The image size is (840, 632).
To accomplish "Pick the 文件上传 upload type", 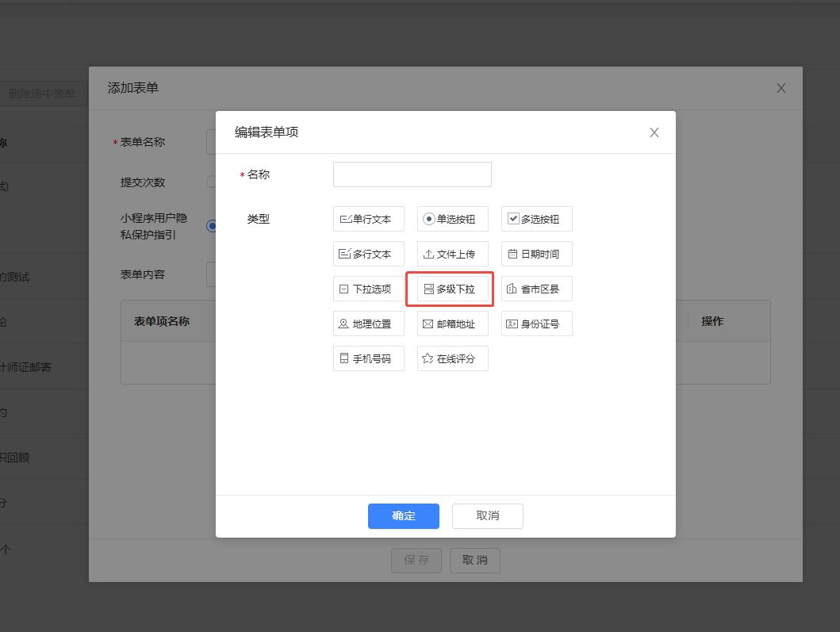I will coord(452,254).
